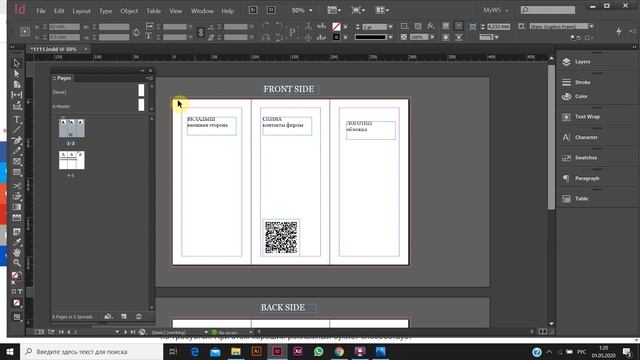Image resolution: width=640 pixels, height=360 pixels.
Task: Select the Gradient Feather tool
Action: tap(16, 218)
